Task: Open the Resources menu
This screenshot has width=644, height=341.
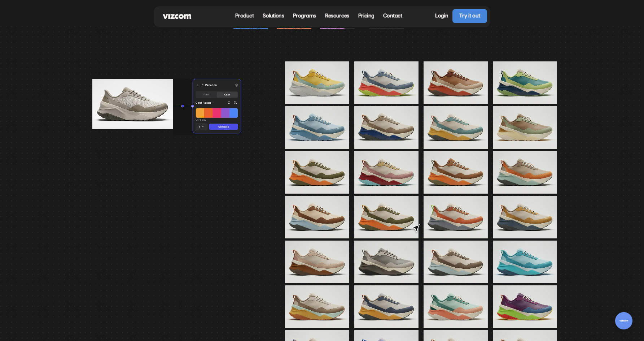Action: 337,16
